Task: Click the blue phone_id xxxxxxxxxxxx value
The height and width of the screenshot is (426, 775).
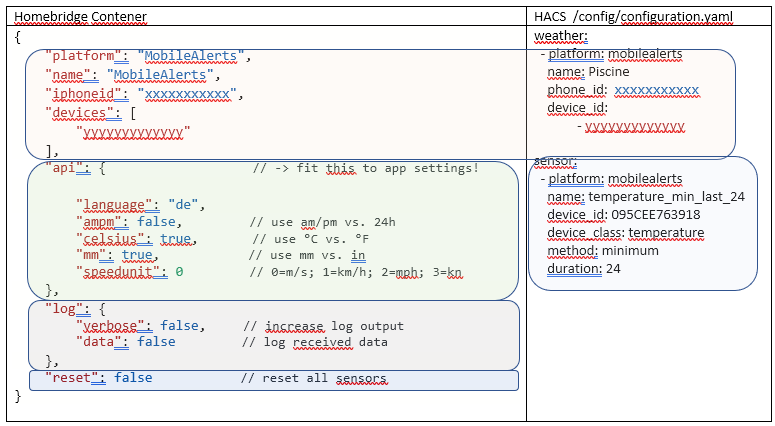Action: click(x=656, y=90)
